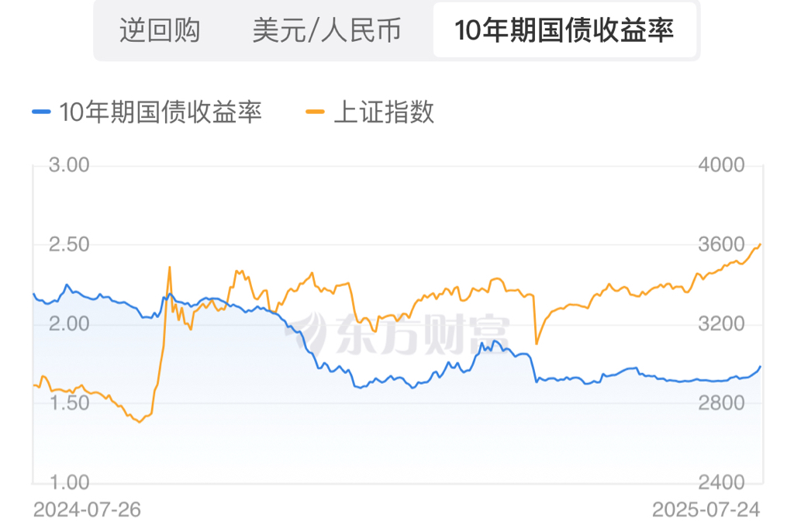Open the 美元/人民币 tab
794x532 pixels.
click(x=326, y=30)
